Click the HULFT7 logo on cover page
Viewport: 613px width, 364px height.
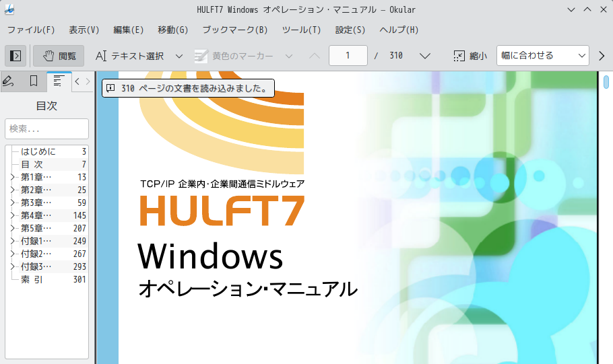click(x=222, y=211)
